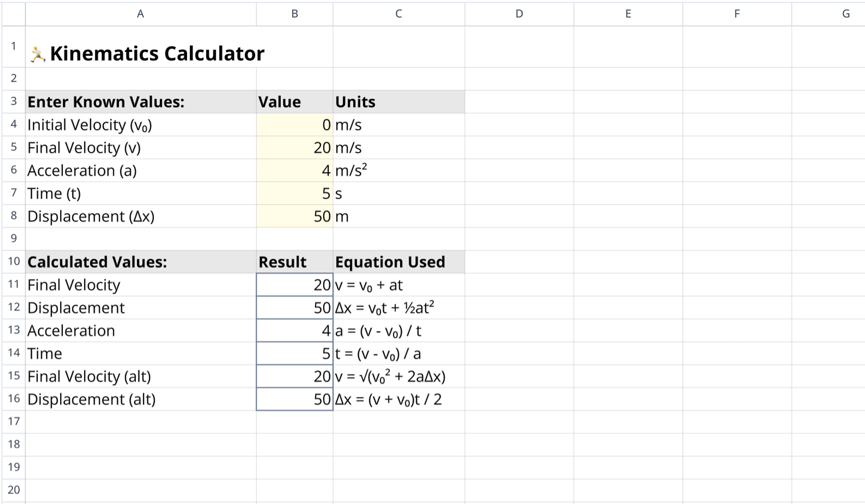Select the Initial Velocity value cell showing 0
Viewport: 865px width, 504px height.
294,125
